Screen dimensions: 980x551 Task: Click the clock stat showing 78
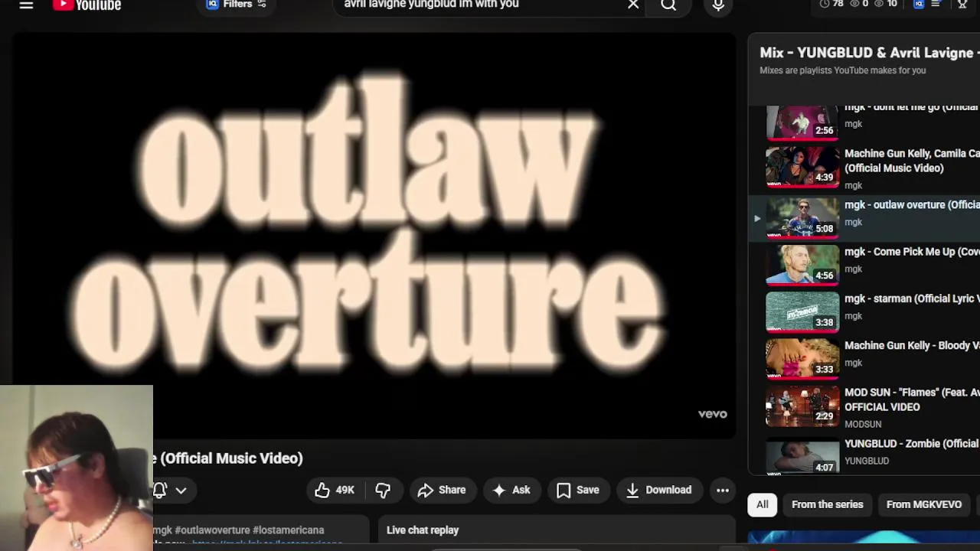click(831, 4)
